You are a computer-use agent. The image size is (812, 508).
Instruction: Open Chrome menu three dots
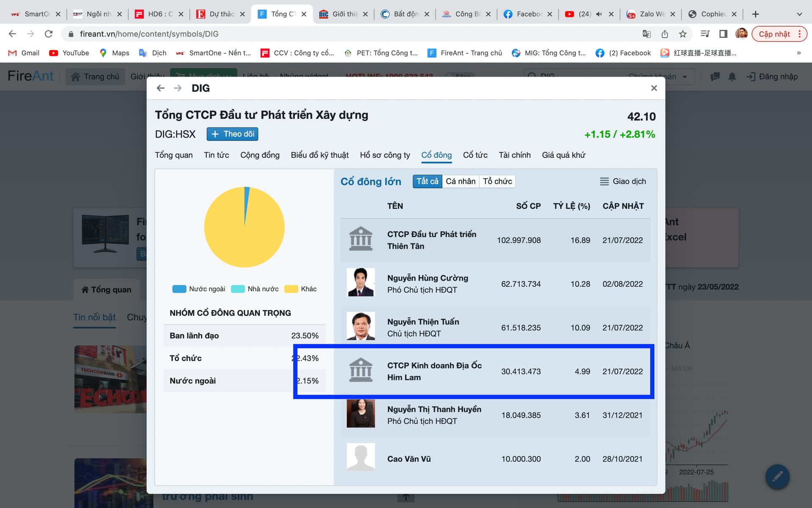[x=799, y=34]
